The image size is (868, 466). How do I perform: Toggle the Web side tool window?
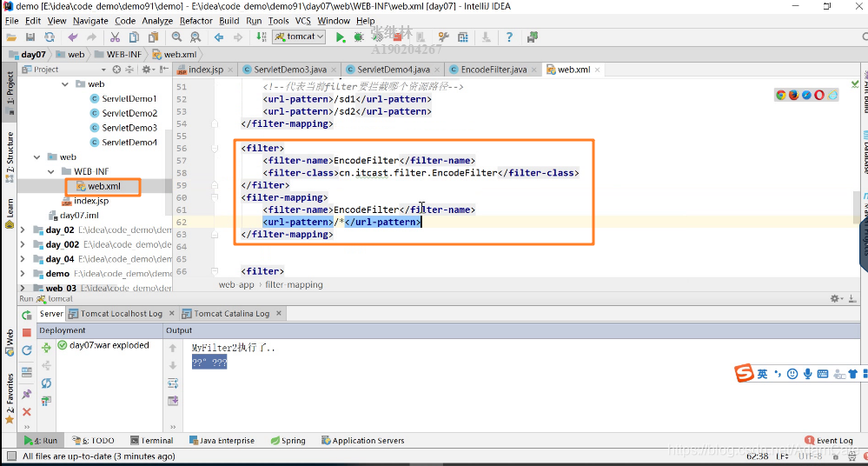coord(10,342)
